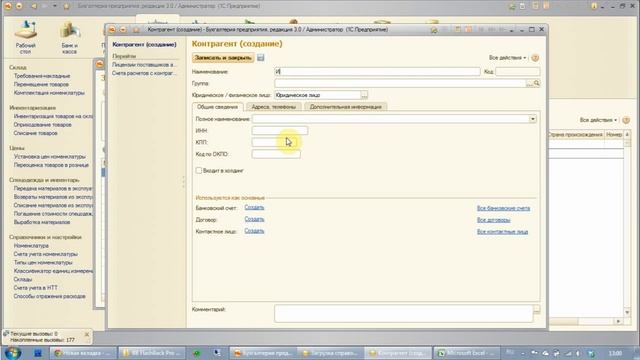Open Номенклатура in Справочники и настройки
The height and width of the screenshot is (360, 640).
pyautogui.click(x=31, y=246)
